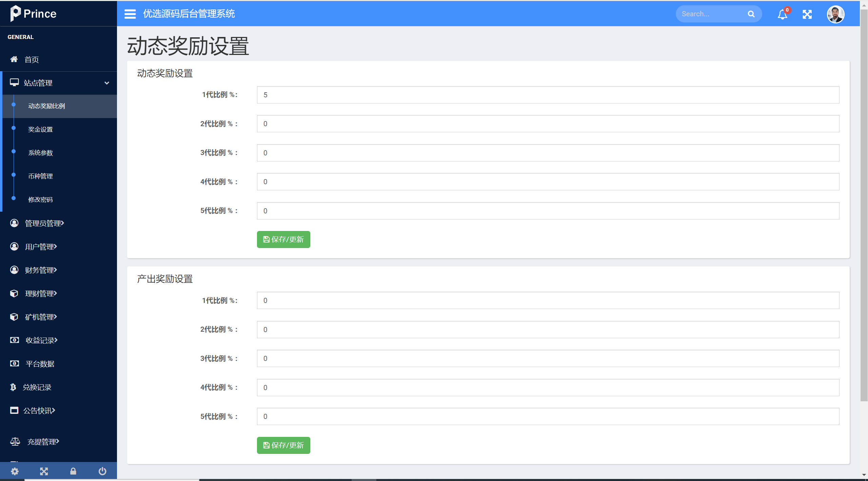Click the page vertical scrollbar
The width and height of the screenshot is (868, 481).
[x=864, y=204]
